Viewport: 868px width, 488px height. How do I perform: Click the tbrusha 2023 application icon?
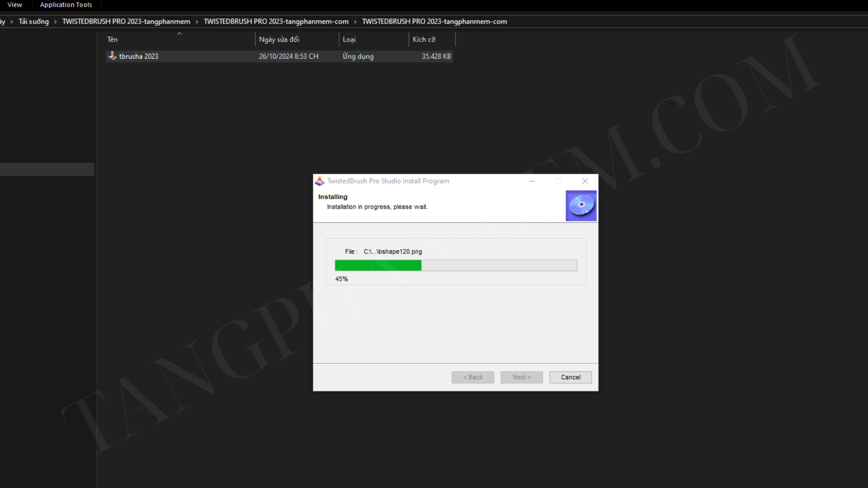click(112, 56)
